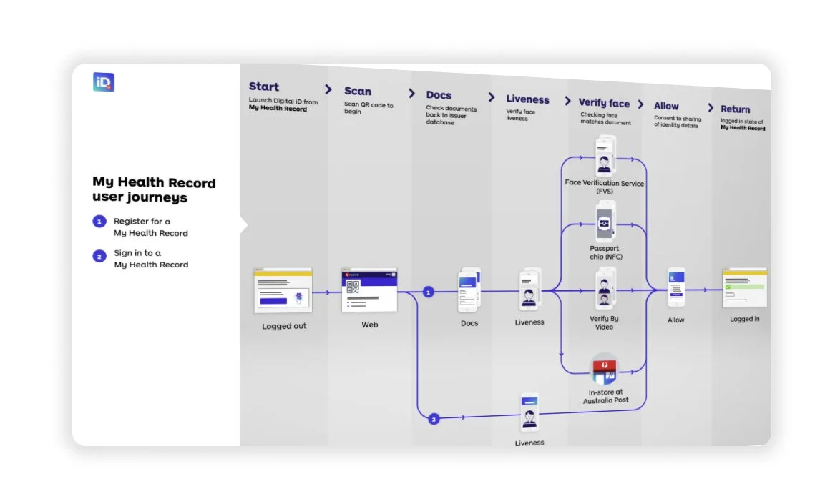Click "Checking face matches document" text
The height and width of the screenshot is (504, 825).
(605, 118)
